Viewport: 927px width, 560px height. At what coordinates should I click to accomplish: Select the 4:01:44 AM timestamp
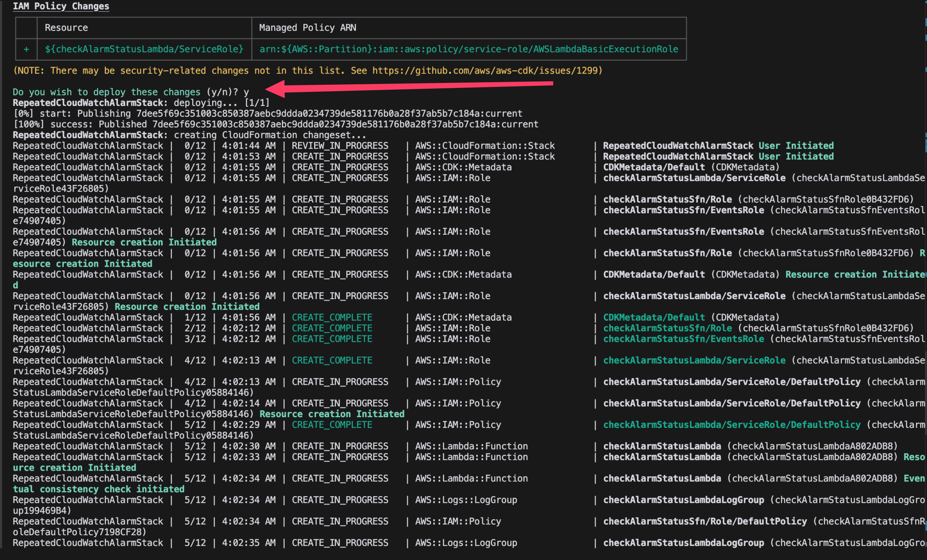tap(249, 145)
